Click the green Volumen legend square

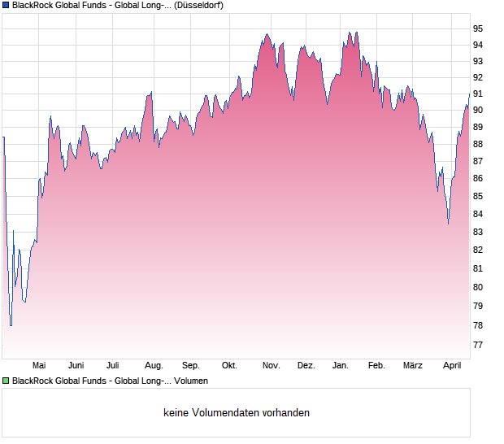(6, 381)
